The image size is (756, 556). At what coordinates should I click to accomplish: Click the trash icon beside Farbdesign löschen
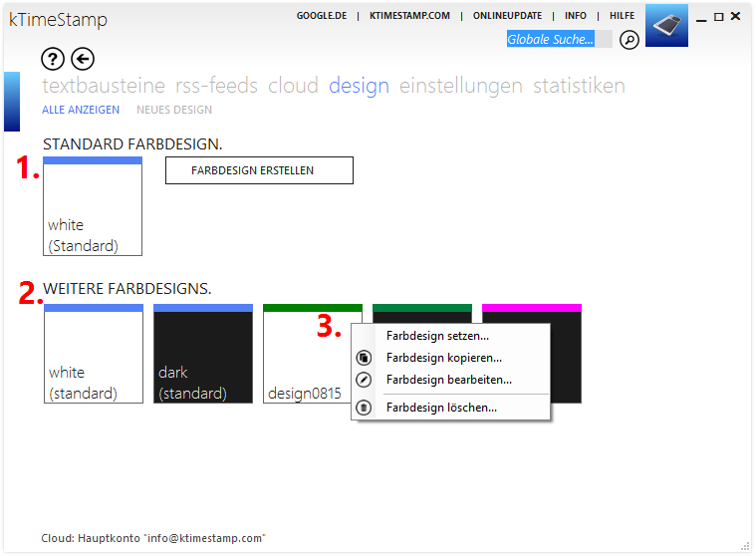(x=364, y=408)
